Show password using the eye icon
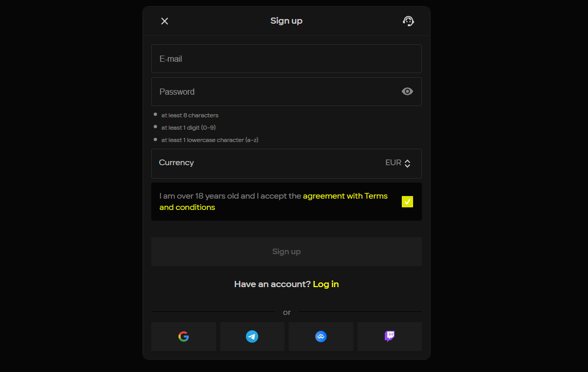Viewport: 588px width, 372px height. click(407, 92)
